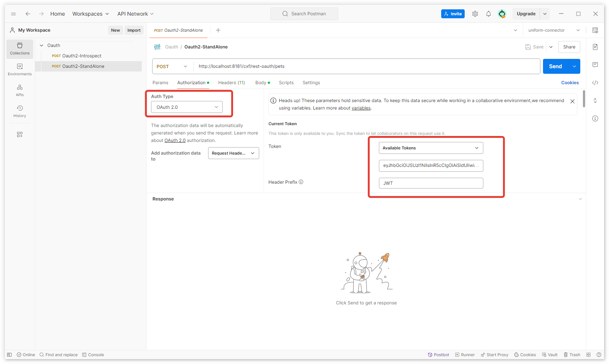Open the Available Tokens dropdown

[x=431, y=148]
